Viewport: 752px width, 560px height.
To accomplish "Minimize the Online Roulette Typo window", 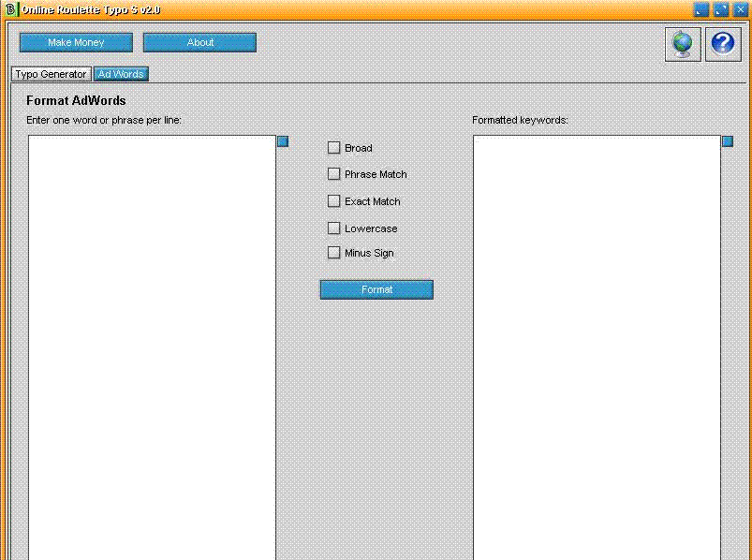I will click(x=701, y=10).
